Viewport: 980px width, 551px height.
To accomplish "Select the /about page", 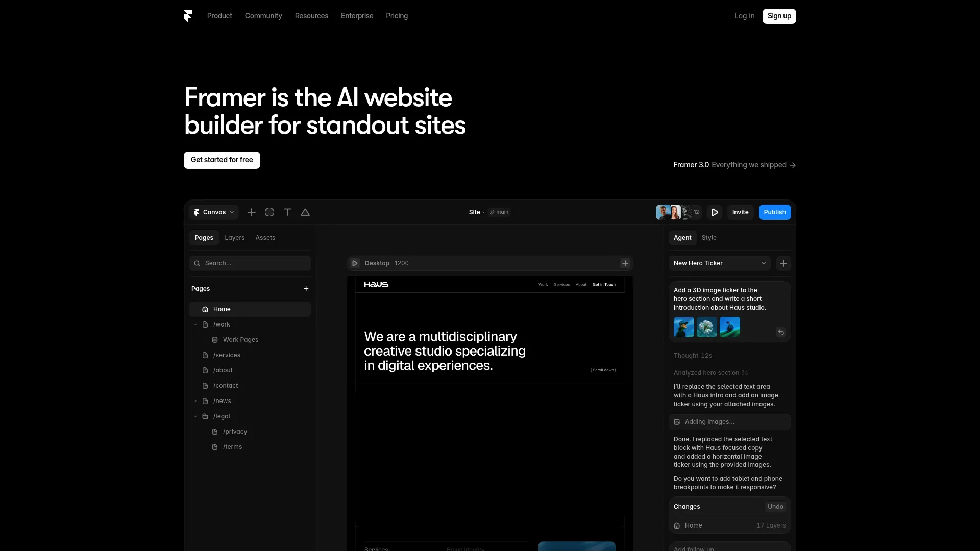I will click(250, 370).
